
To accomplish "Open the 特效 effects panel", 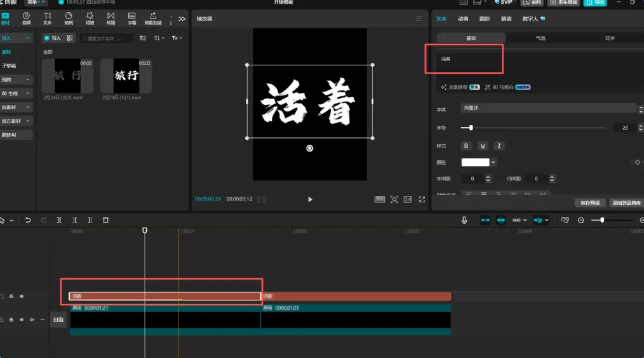I will (90, 18).
